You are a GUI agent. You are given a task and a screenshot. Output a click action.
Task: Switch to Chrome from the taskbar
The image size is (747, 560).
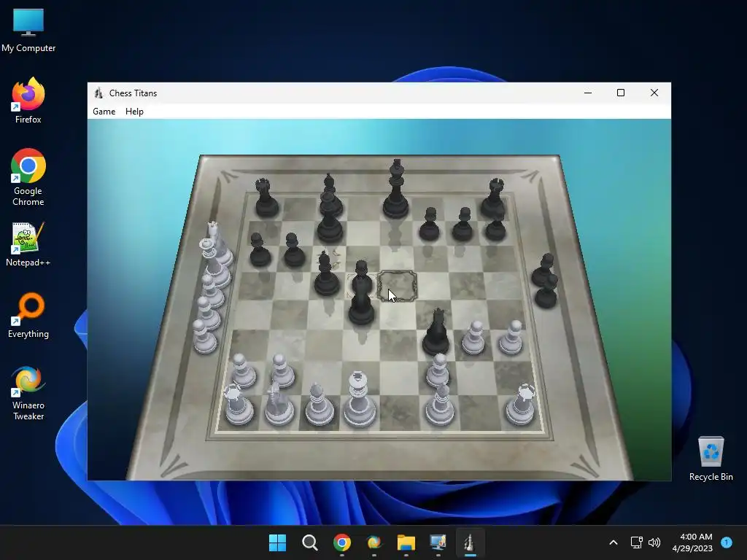tap(342, 542)
